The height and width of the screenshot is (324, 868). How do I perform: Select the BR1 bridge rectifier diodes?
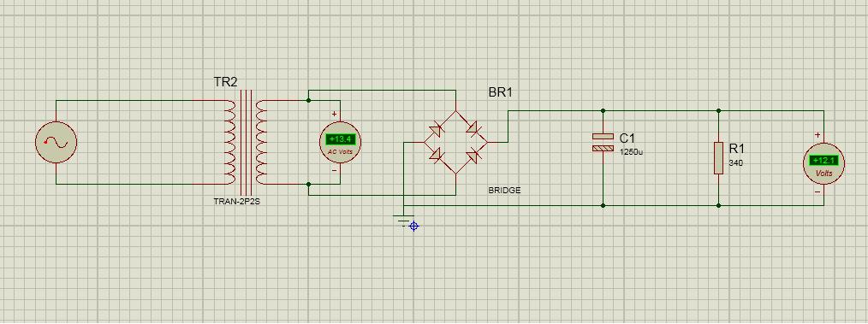455,142
